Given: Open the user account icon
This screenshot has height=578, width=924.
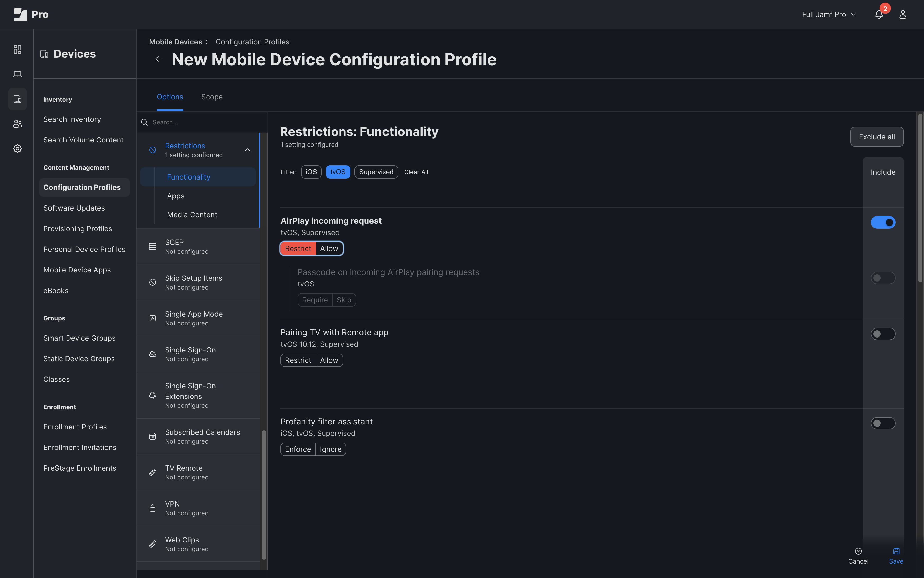Looking at the screenshot, I should pos(903,14).
